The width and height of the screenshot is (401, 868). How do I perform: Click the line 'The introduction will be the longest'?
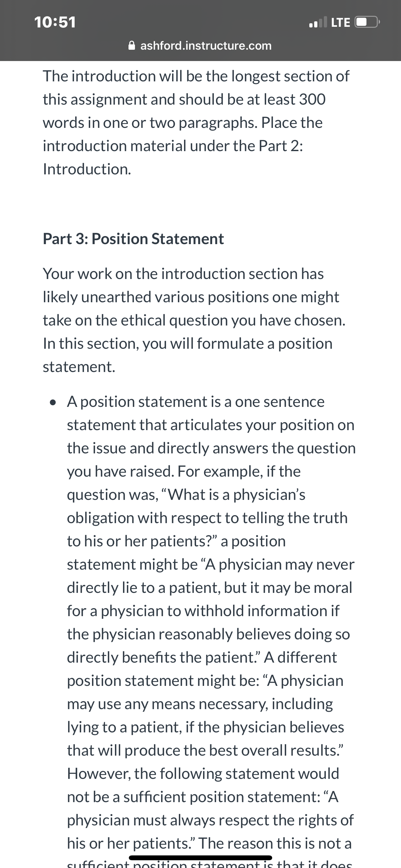click(x=196, y=76)
